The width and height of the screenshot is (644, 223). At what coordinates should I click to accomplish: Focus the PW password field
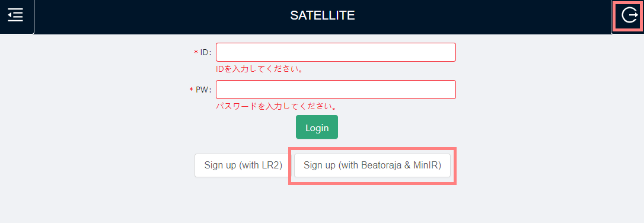(336, 90)
